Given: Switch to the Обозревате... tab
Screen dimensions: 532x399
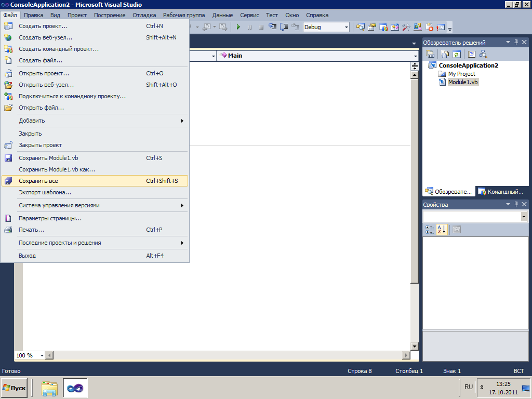Looking at the screenshot, I should click(448, 192).
